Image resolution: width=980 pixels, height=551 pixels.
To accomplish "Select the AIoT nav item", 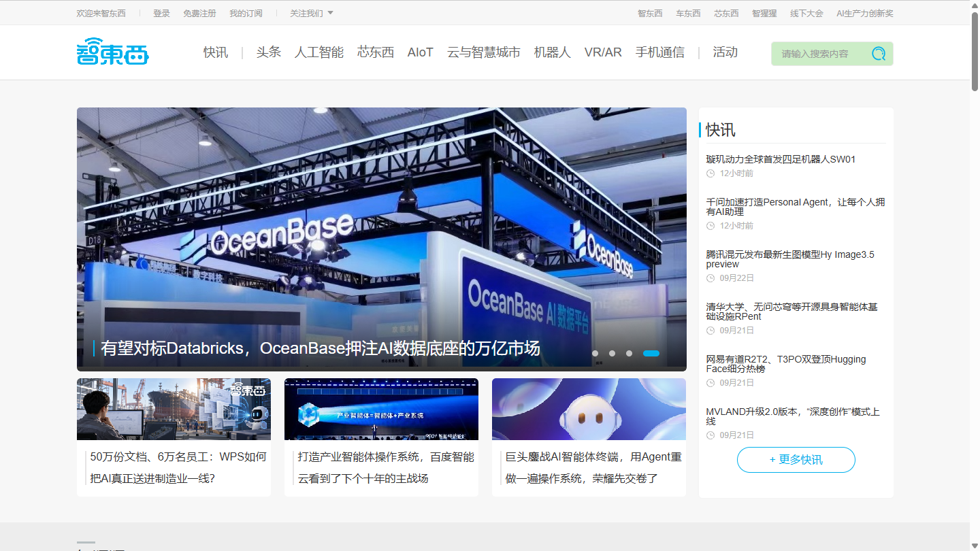I will tap(421, 52).
